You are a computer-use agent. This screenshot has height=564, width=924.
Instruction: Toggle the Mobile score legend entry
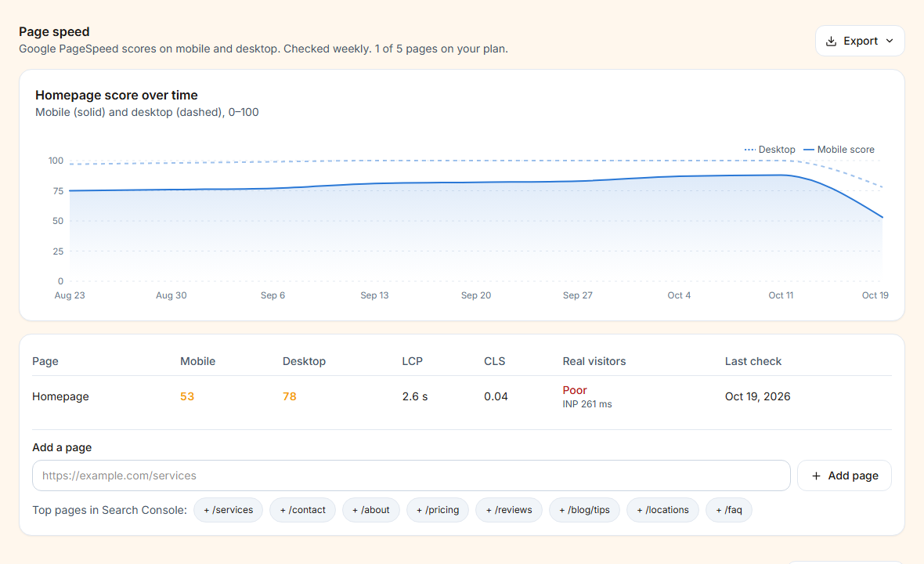pos(839,150)
